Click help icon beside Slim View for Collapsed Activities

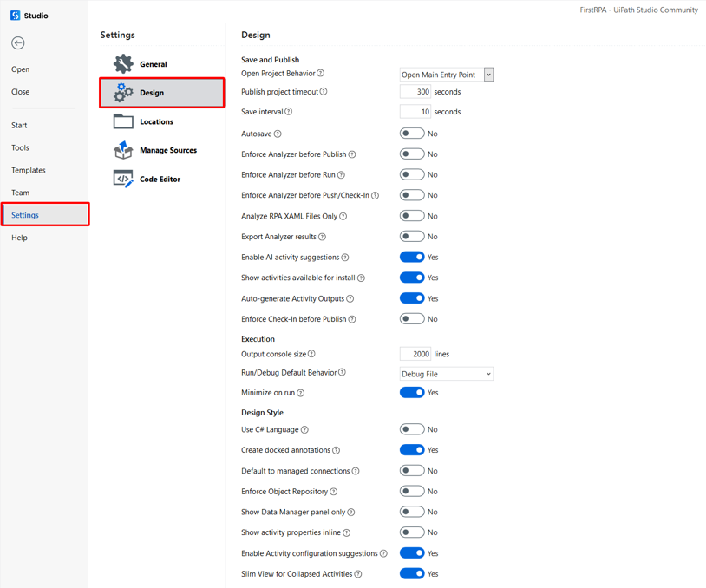coord(358,574)
